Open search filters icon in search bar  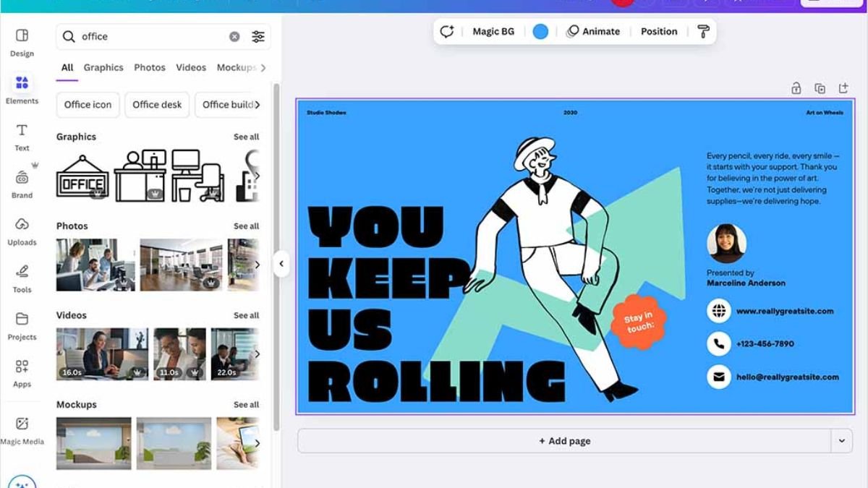click(258, 37)
